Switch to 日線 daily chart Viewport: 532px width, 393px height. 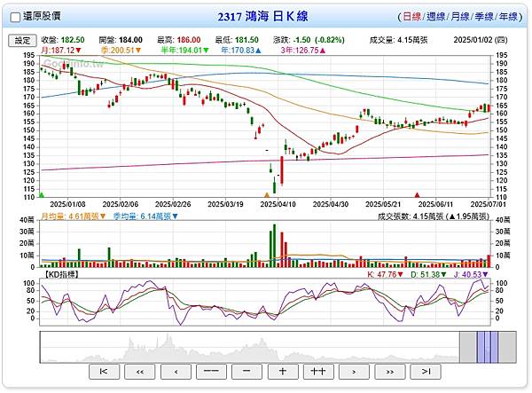[411, 16]
